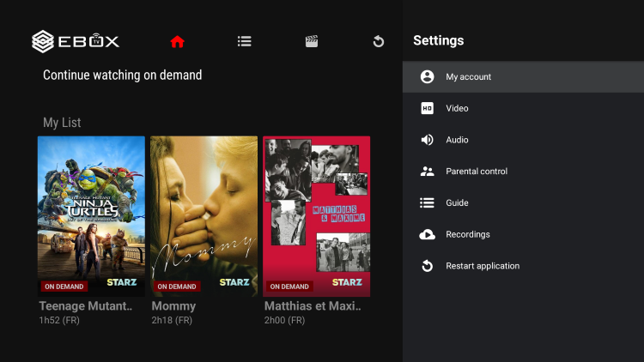Open the Matthias et Maxime poster

[x=316, y=215]
